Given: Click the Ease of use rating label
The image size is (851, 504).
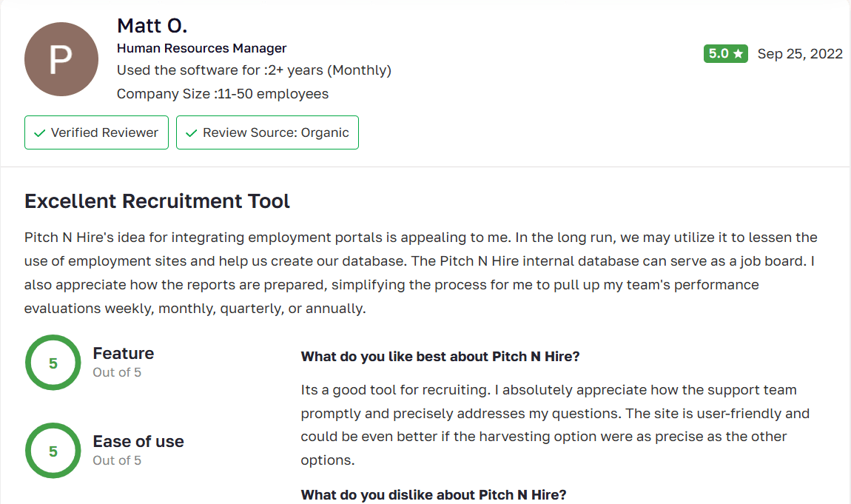Looking at the screenshot, I should tap(138, 442).
